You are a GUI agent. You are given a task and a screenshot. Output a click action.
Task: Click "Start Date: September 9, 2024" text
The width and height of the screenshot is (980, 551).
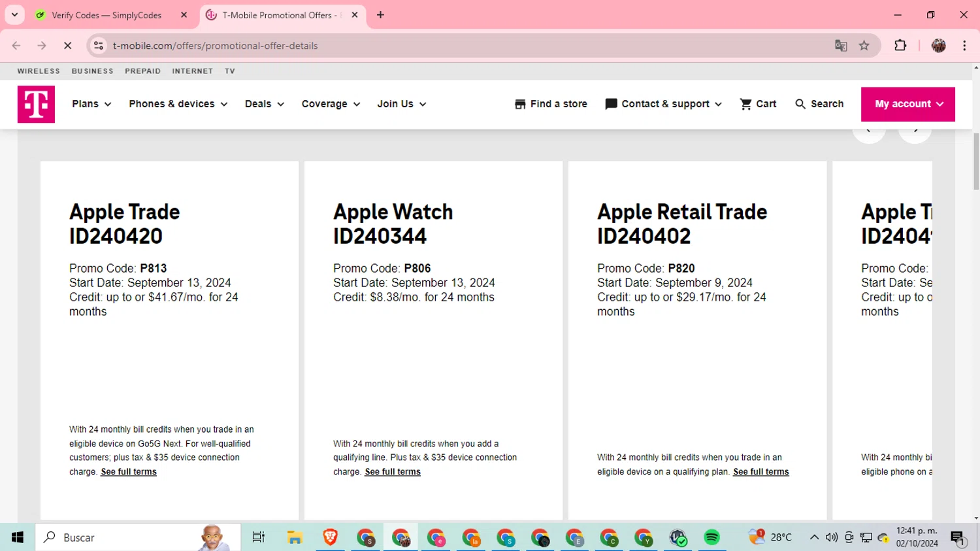pos(675,283)
